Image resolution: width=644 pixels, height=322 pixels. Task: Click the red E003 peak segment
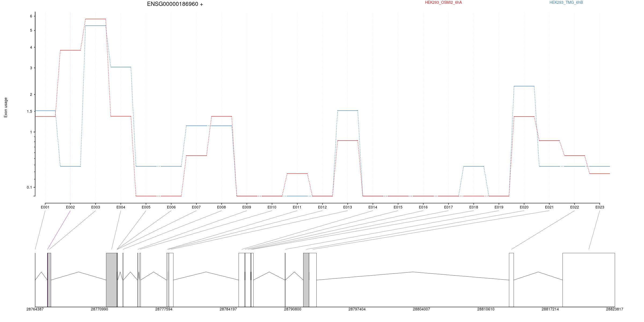96,19
